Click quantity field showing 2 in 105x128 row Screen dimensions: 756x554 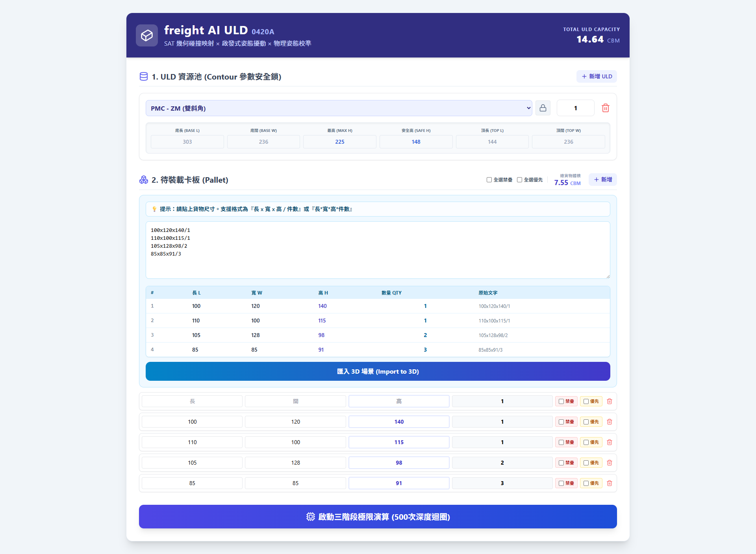[x=502, y=463]
